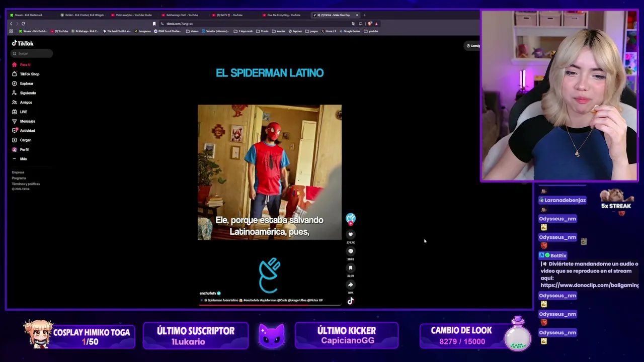The height and width of the screenshot is (362, 644).
Task: Save the video with the bookmark icon
Action: point(351,267)
